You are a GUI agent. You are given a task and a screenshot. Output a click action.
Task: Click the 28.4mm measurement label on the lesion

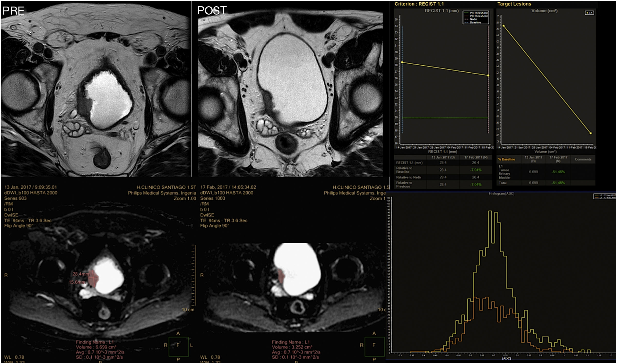81,274
